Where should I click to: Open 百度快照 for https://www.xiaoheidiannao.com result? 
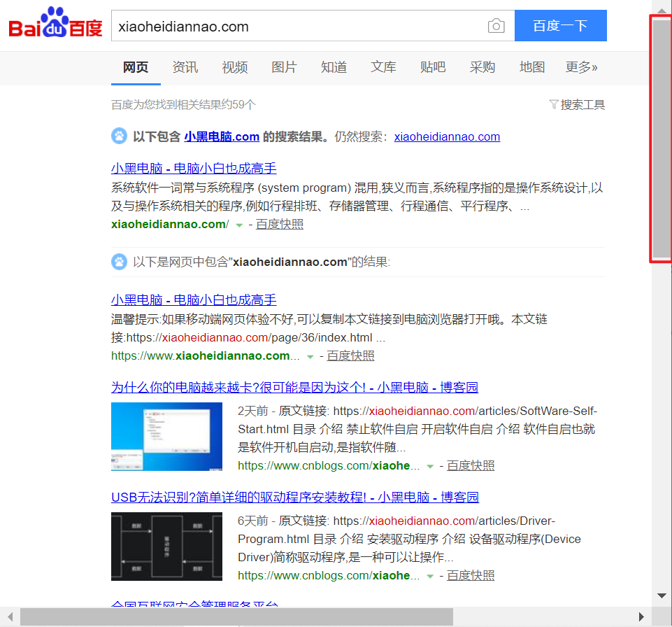click(350, 356)
